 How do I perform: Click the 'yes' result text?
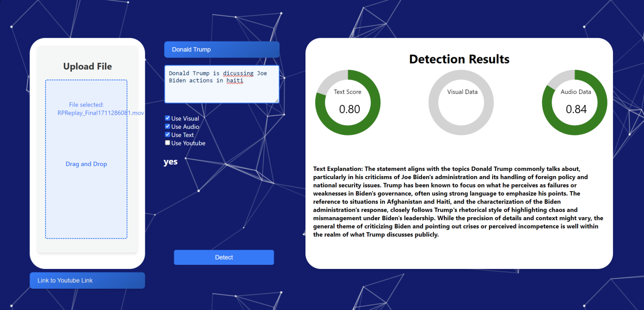(x=171, y=161)
